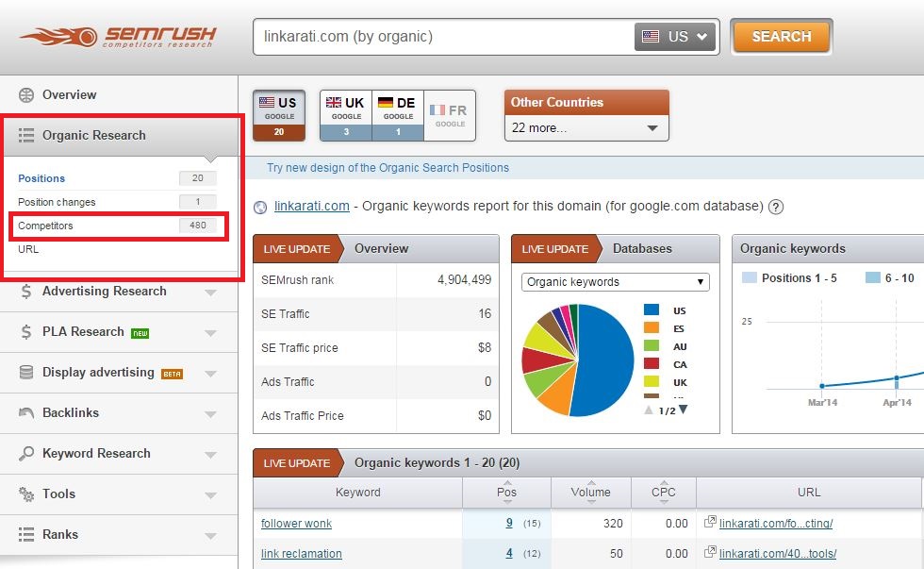Screen dimensions: 924x569
Task: Toggle 6 - 10 positions chart series
Action: point(890,277)
